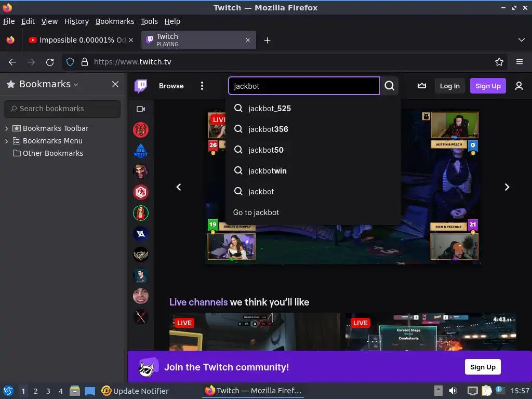Open the Big Moist channel avatar

coord(140,151)
